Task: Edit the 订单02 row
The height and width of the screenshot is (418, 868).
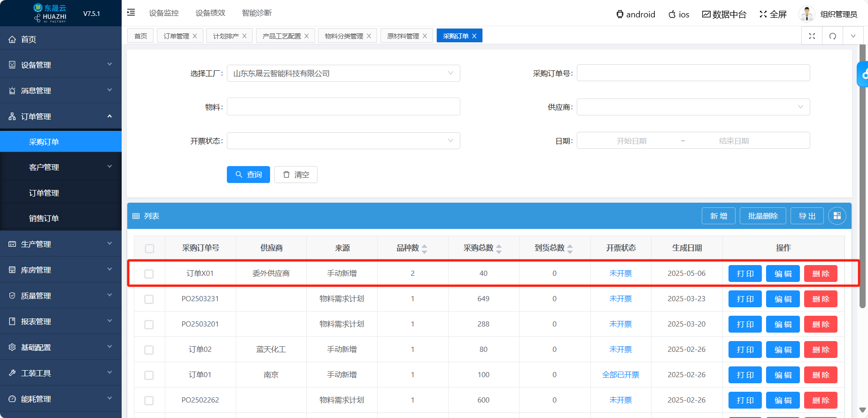Action: (x=783, y=350)
